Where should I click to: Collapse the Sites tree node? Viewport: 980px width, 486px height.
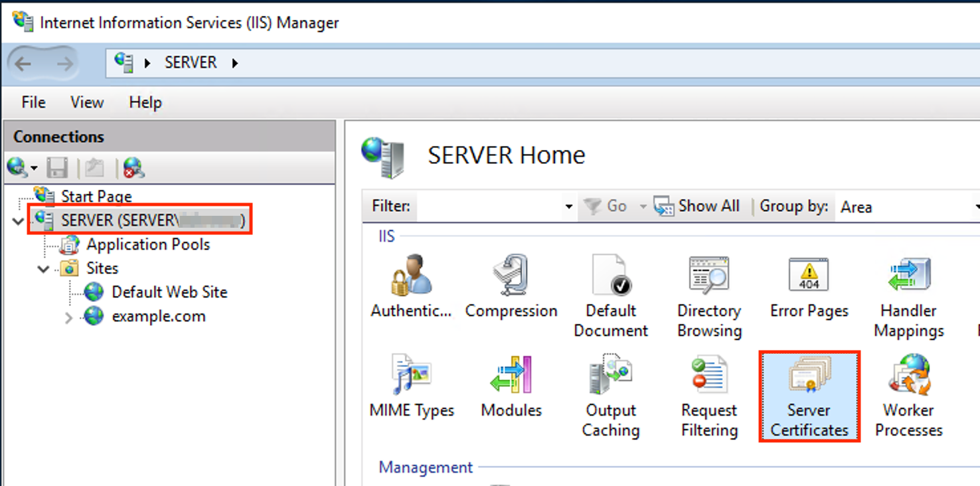pos(44,269)
